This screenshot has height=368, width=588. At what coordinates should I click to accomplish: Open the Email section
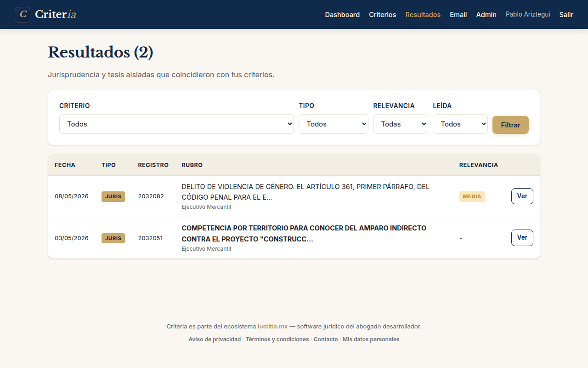[458, 15]
